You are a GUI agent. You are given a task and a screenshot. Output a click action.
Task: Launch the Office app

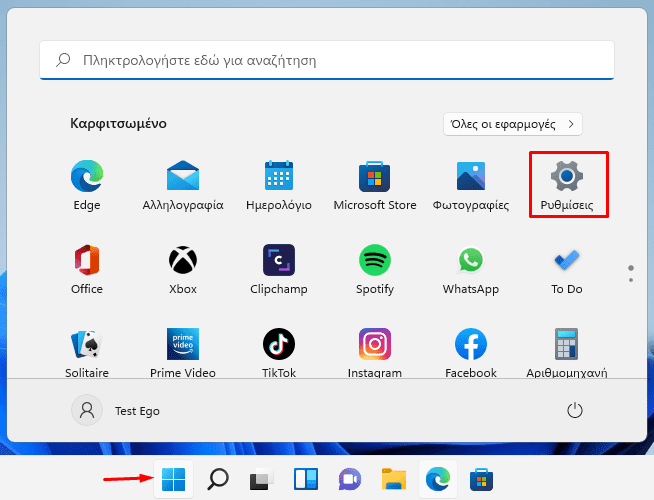click(87, 269)
